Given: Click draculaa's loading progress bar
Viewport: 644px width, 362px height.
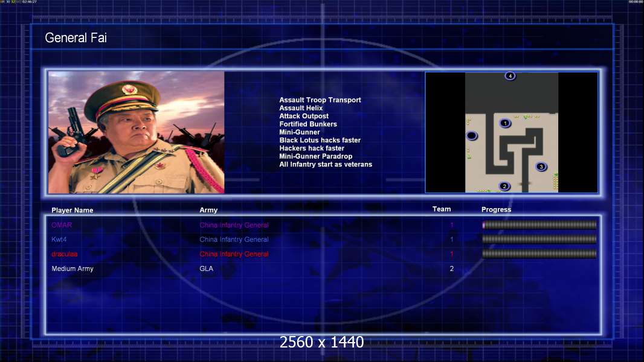Looking at the screenshot, I should 539,254.
